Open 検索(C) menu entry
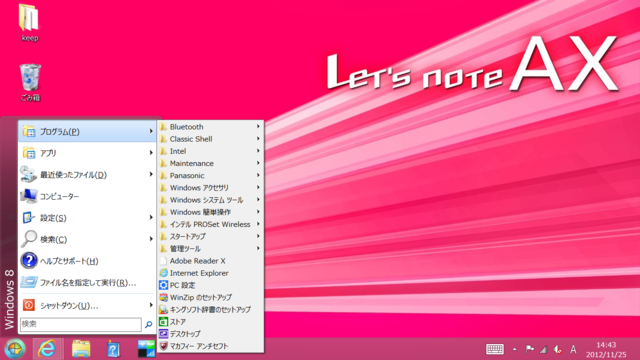Screen dimensions: 640x360 [x=87, y=239]
